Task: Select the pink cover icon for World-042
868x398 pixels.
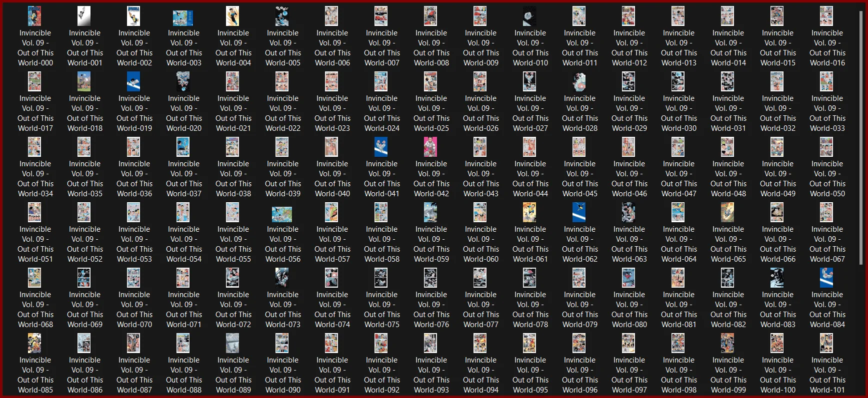Action: coord(430,147)
